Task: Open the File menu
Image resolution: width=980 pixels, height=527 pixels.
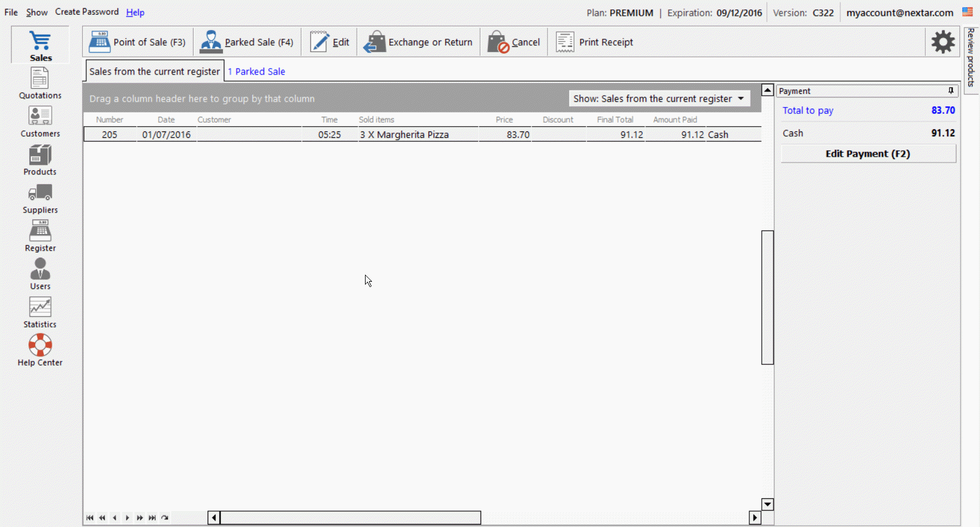Action: pyautogui.click(x=11, y=12)
